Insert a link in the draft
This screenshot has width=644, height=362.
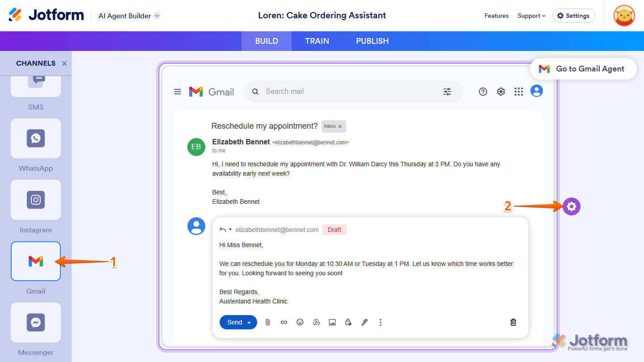[284, 322]
